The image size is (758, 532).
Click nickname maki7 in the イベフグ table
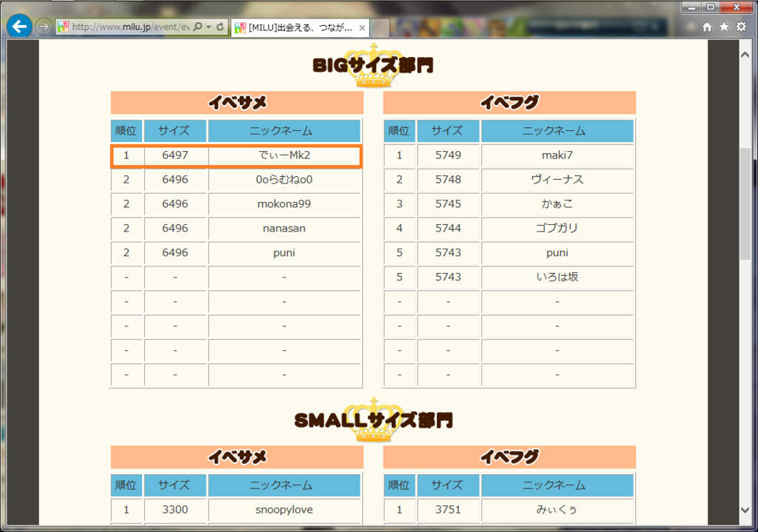(557, 155)
